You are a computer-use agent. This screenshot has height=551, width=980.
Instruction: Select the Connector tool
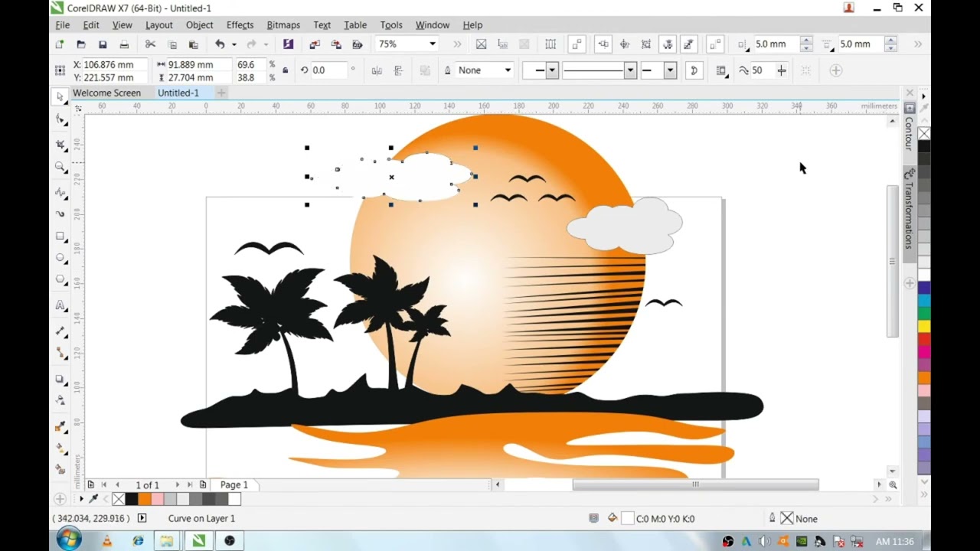pyautogui.click(x=60, y=353)
